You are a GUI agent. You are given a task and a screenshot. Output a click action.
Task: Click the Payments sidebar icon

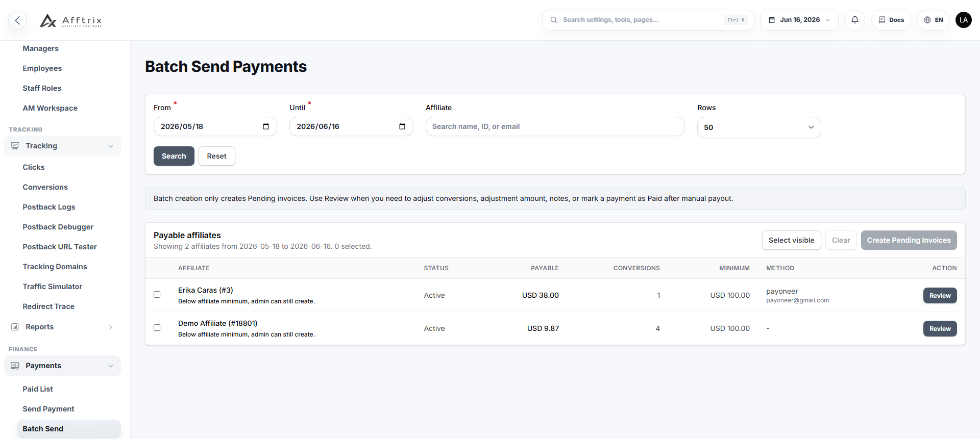click(15, 366)
